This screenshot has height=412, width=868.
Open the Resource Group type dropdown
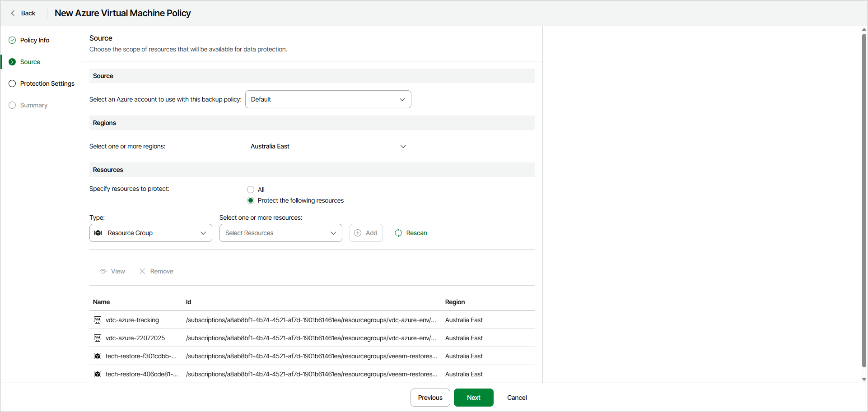click(150, 233)
